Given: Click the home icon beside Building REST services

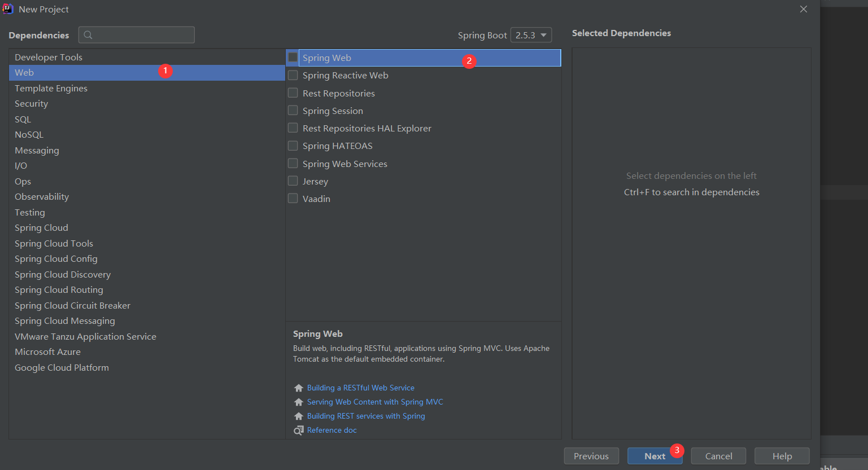Looking at the screenshot, I should pyautogui.click(x=299, y=416).
